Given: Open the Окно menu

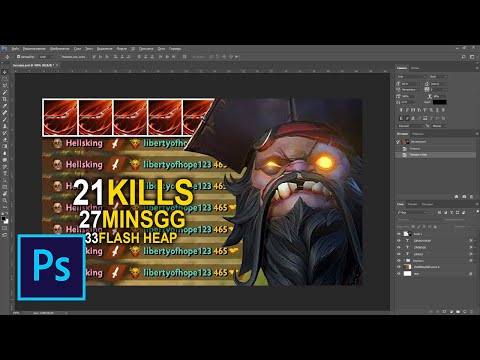Looking at the screenshot, I should 161,49.
